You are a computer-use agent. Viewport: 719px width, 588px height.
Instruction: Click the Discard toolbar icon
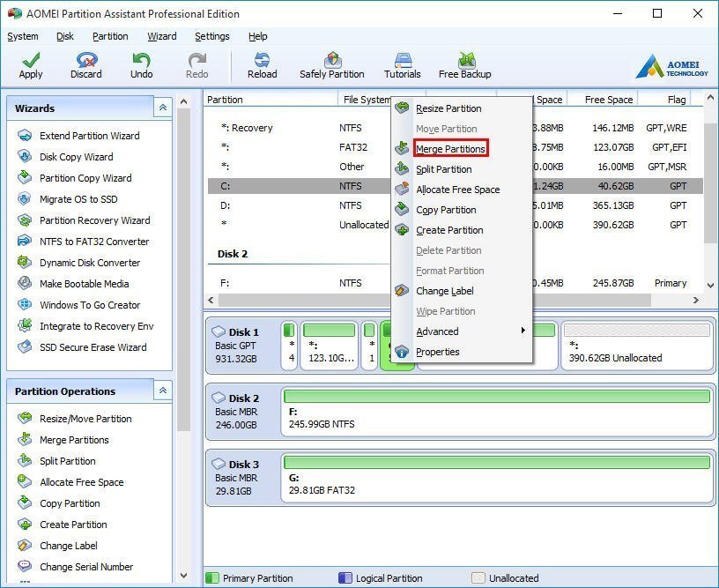click(86, 65)
